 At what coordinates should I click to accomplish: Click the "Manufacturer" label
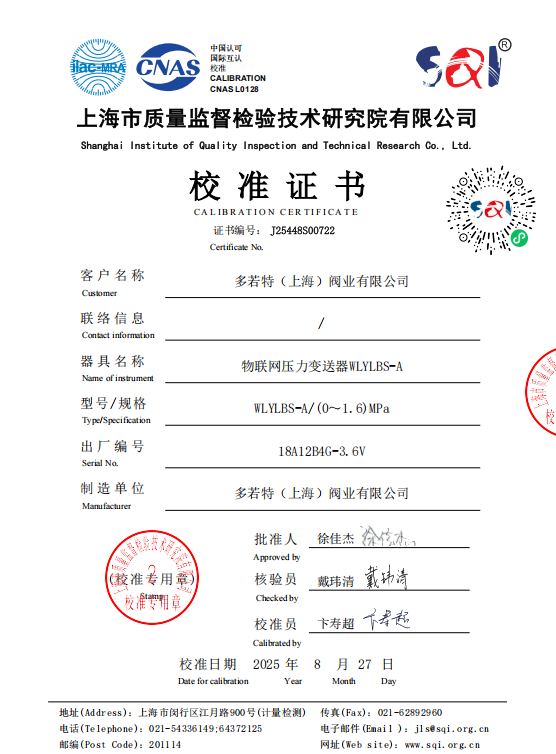(x=106, y=506)
